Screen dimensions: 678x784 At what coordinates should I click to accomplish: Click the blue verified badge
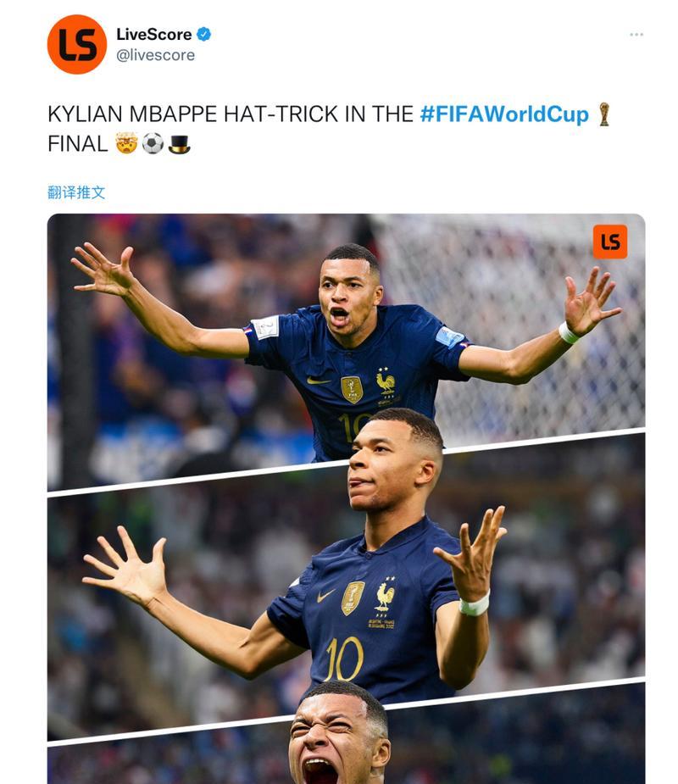tap(203, 34)
